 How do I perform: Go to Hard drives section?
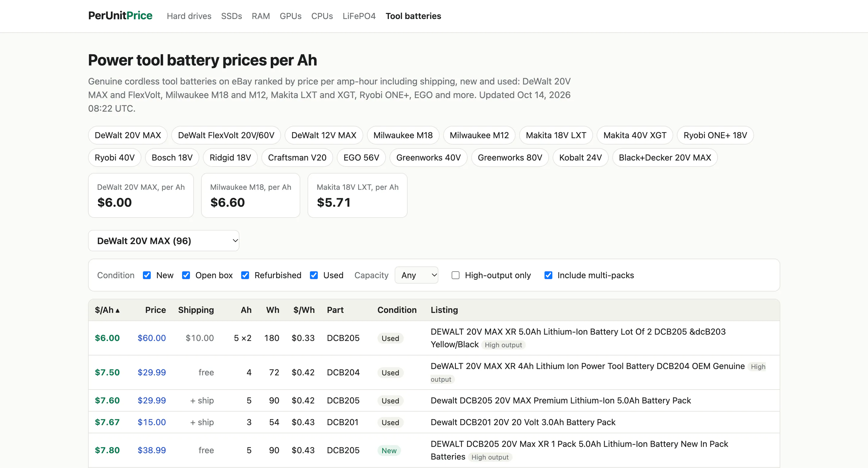tap(189, 16)
